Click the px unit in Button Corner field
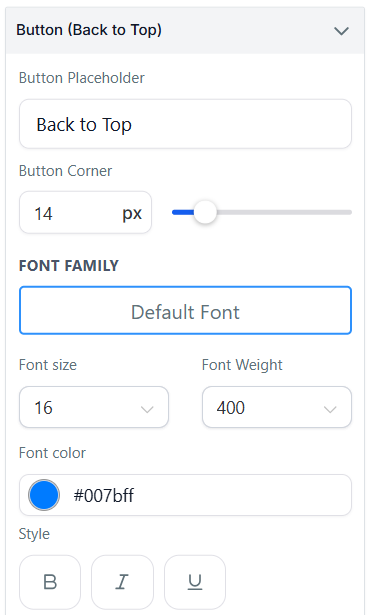The image size is (371, 615). point(132,213)
